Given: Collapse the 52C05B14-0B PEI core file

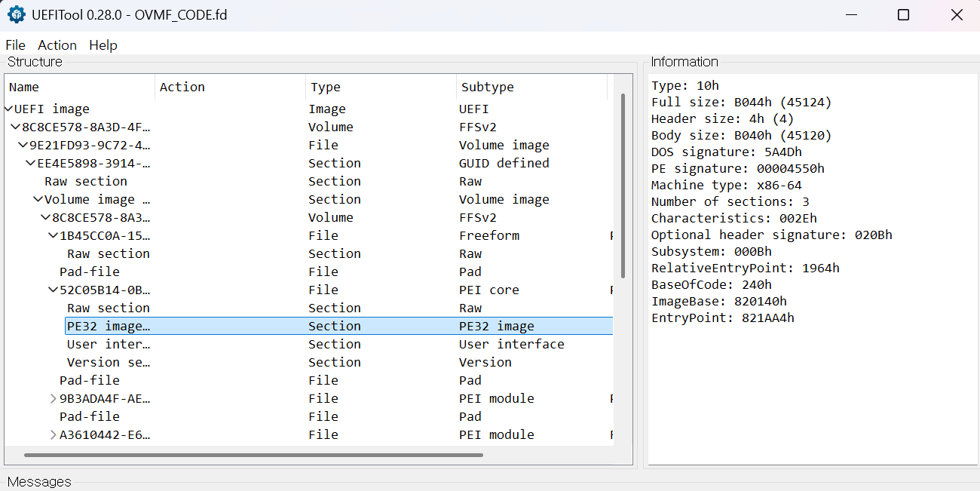Looking at the screenshot, I should [x=54, y=290].
